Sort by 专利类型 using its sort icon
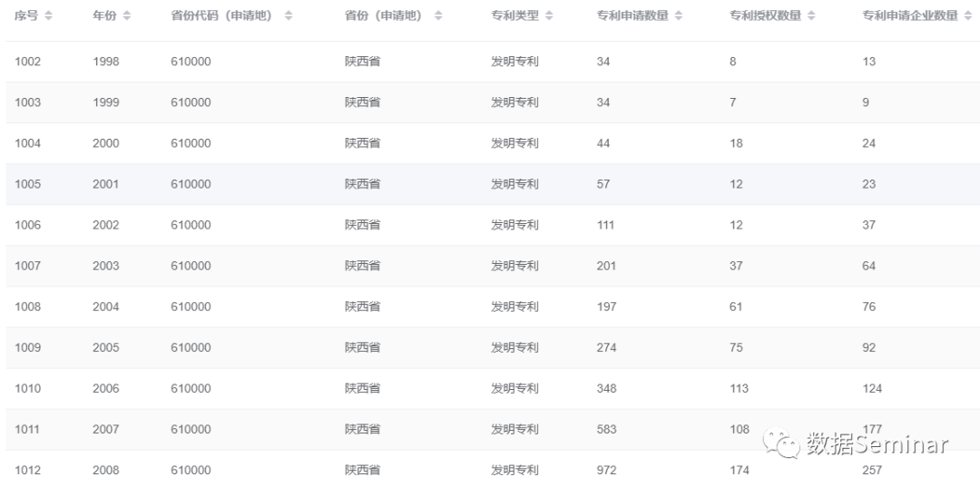The image size is (980, 487). coord(550,16)
